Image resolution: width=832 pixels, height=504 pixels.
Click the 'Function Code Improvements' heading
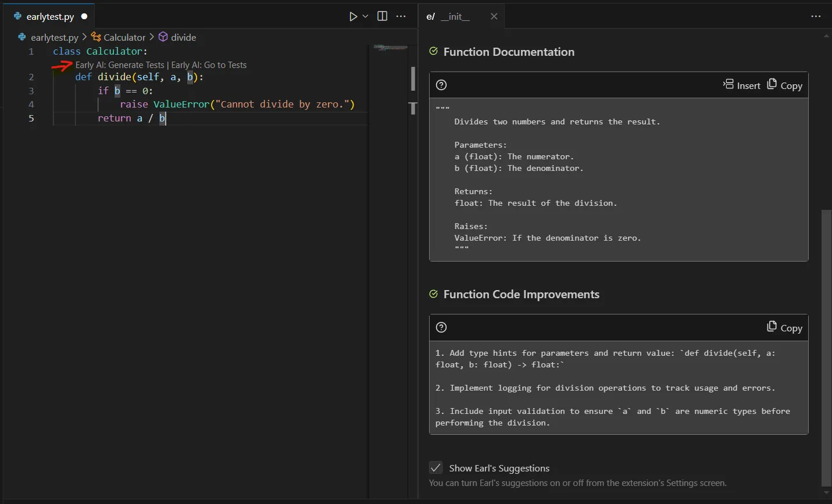521,294
